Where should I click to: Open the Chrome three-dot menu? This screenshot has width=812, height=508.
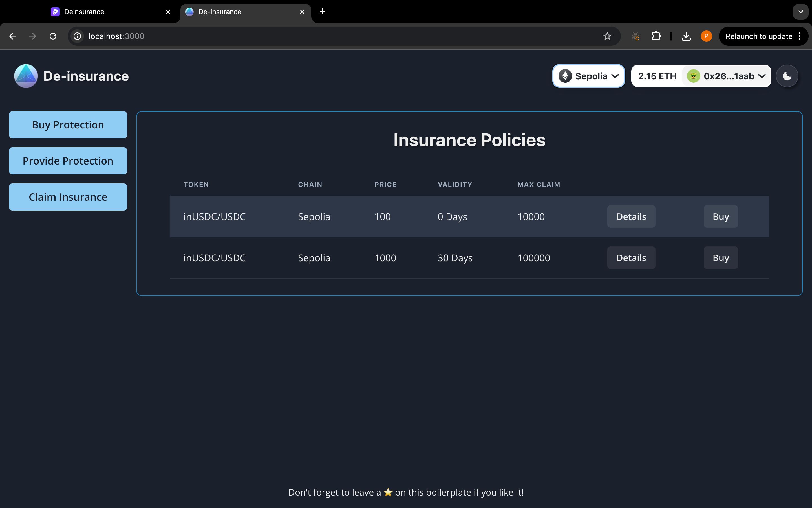(x=800, y=36)
